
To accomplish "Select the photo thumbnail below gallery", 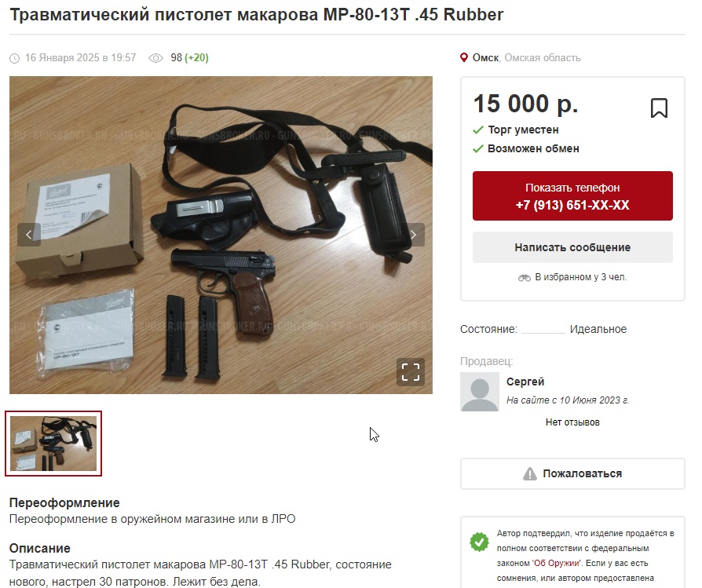I will coord(53,444).
